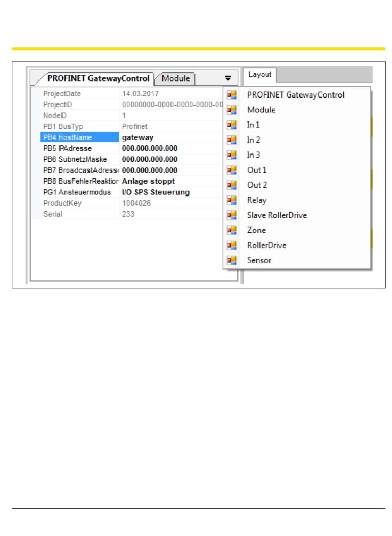This screenshot has height=536, width=392.
Task: Edit the PB6 SubnetzMaske value field
Action: 150,159
